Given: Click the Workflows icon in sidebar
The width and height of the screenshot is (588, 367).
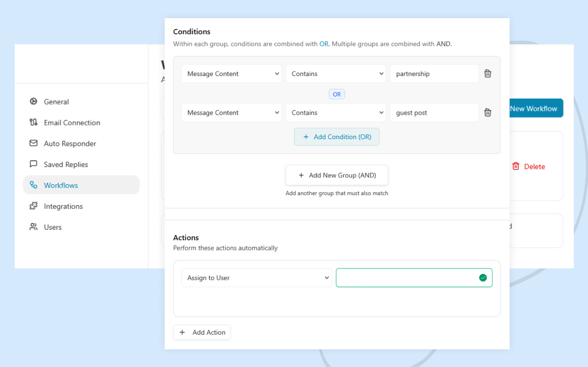Looking at the screenshot, I should tap(33, 185).
